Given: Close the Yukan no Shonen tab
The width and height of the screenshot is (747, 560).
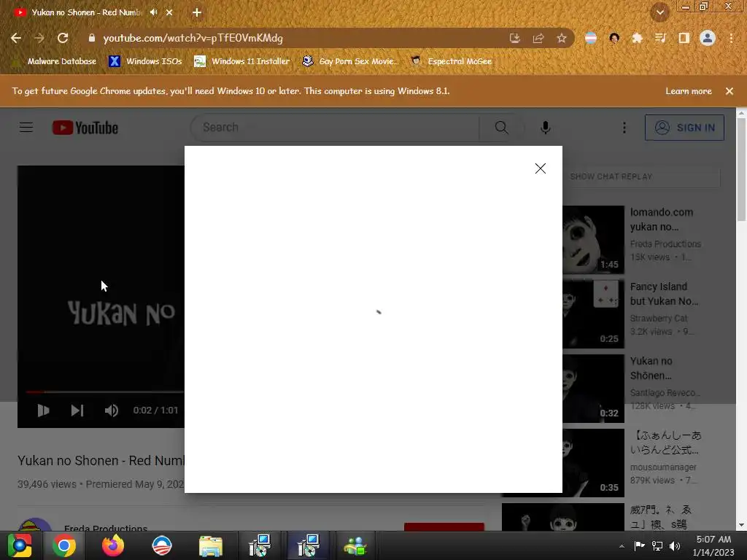Looking at the screenshot, I should [x=169, y=12].
